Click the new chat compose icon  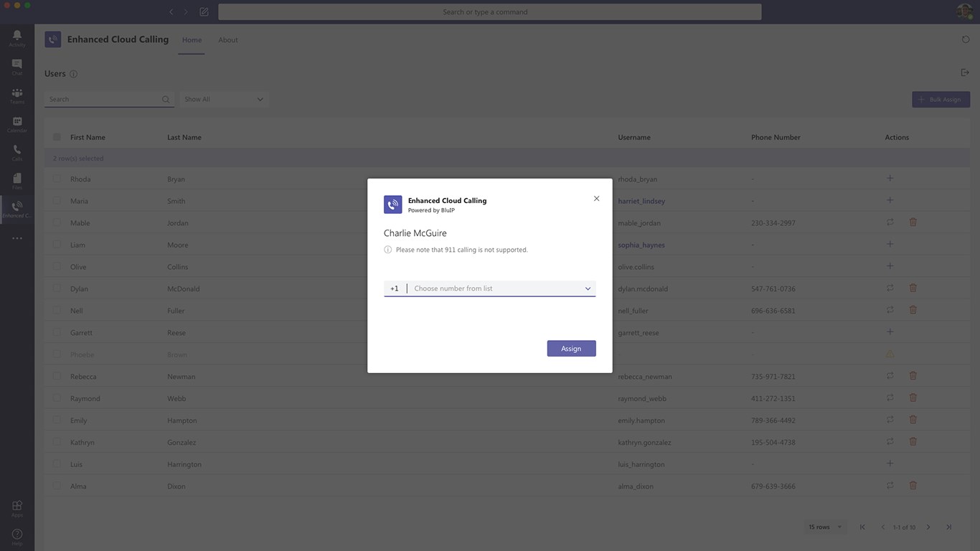point(204,11)
